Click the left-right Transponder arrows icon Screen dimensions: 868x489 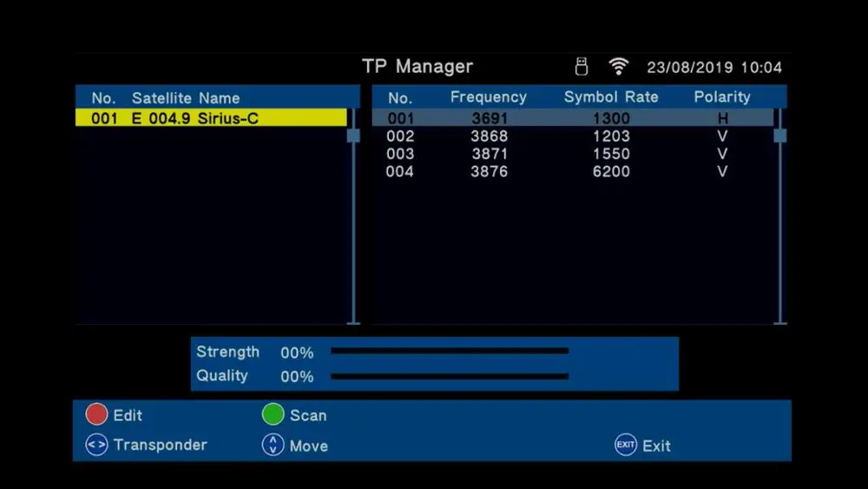(x=96, y=445)
